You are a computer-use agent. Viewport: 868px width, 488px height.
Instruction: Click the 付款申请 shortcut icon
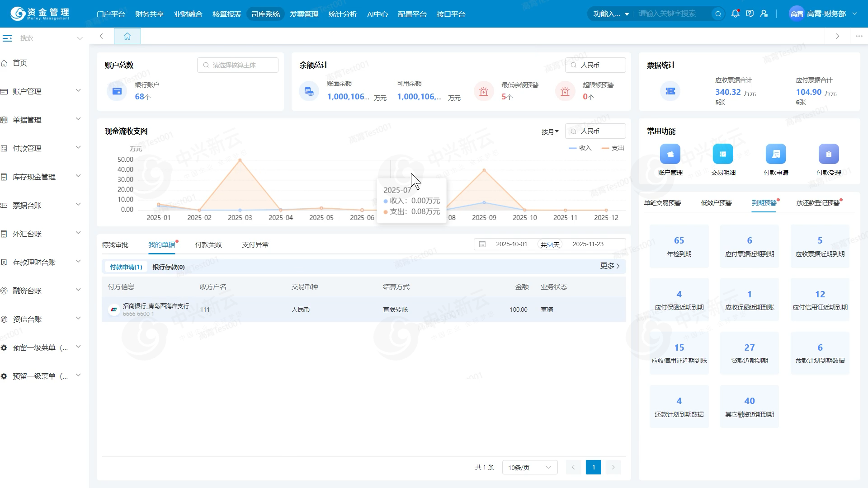pyautogui.click(x=776, y=154)
